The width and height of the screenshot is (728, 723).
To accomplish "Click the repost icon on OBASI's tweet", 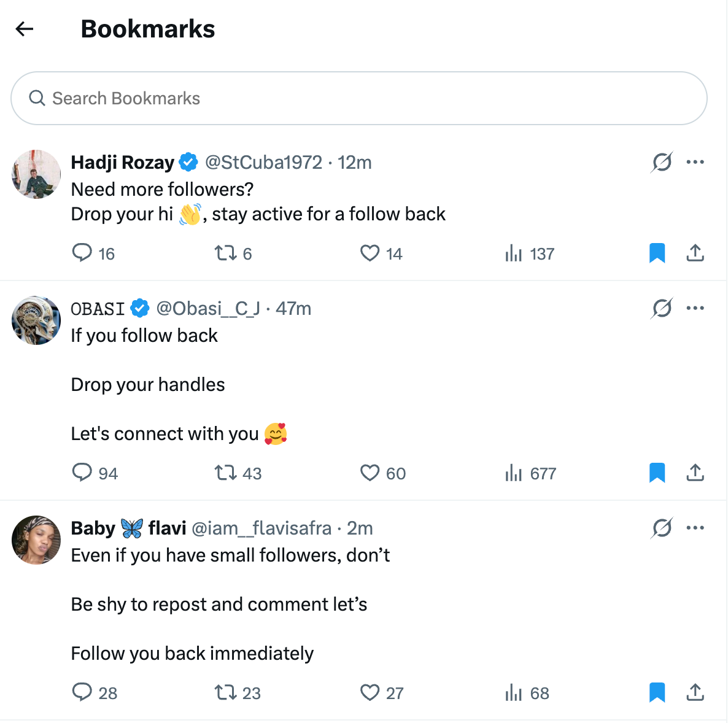I will pos(226,473).
